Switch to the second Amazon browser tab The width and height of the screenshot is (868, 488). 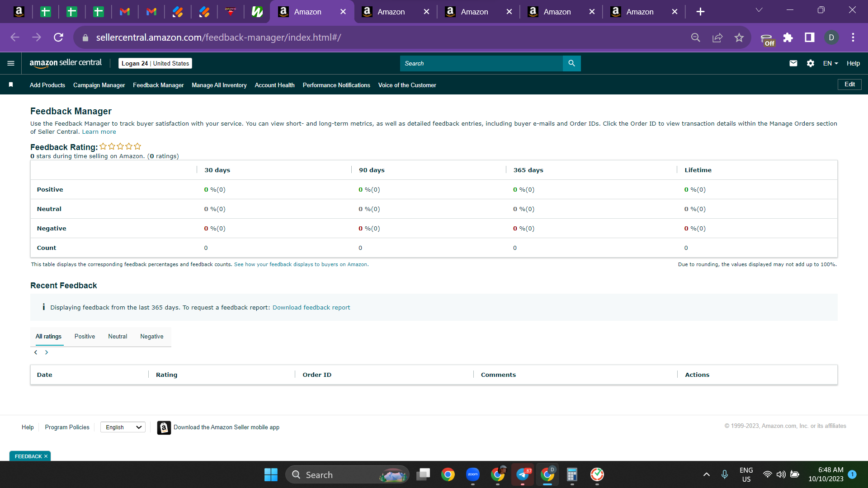[391, 12]
